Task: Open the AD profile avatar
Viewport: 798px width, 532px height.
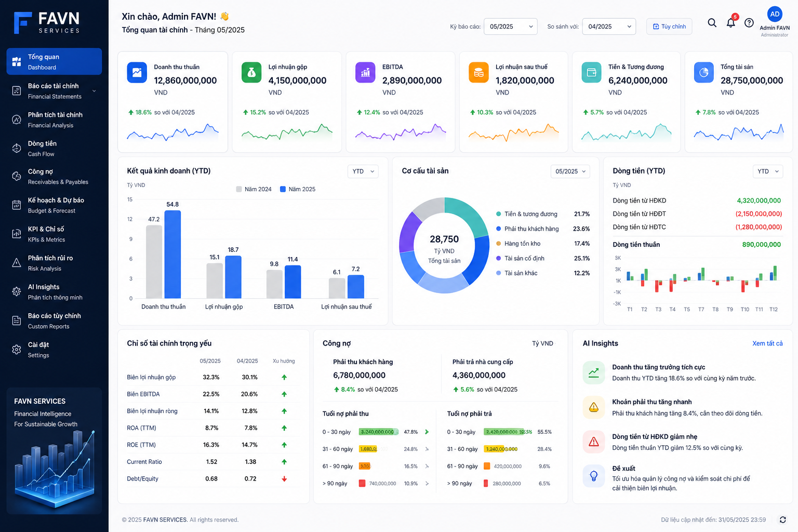Action: pyautogui.click(x=775, y=14)
